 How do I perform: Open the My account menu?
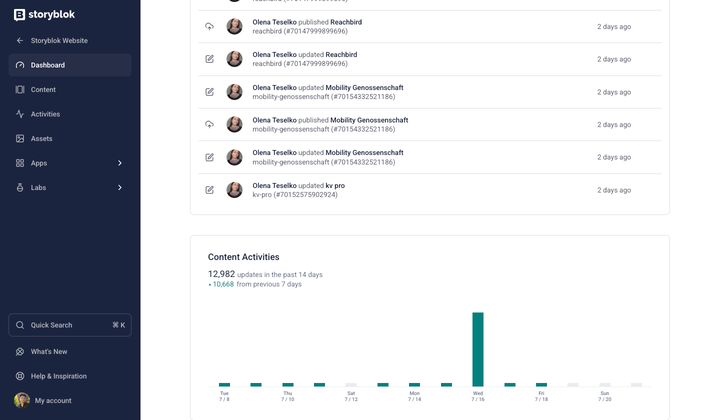[x=52, y=400]
